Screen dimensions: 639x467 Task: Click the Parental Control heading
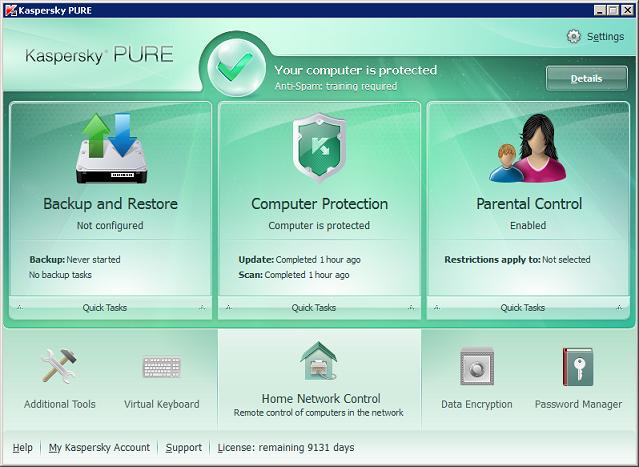[529, 204]
